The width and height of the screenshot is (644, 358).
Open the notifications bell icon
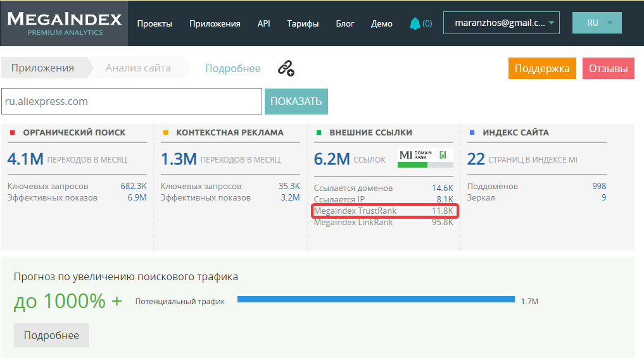(x=415, y=23)
